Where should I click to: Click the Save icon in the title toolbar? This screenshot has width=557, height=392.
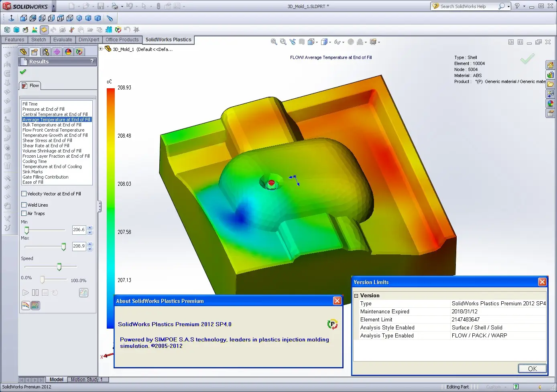[x=101, y=6]
